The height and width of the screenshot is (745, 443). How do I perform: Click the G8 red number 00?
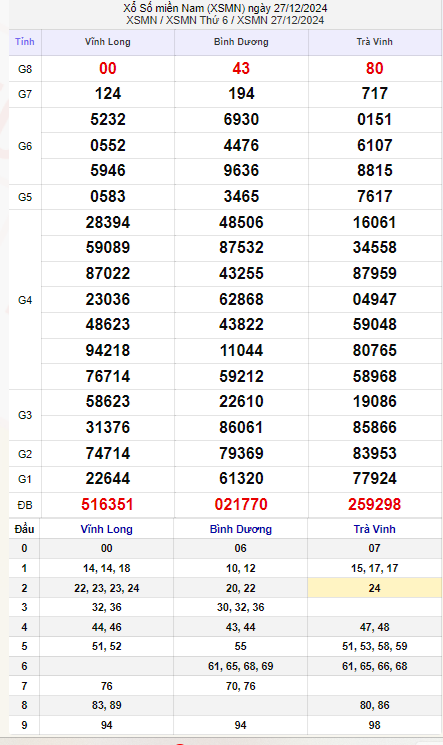(x=107, y=68)
